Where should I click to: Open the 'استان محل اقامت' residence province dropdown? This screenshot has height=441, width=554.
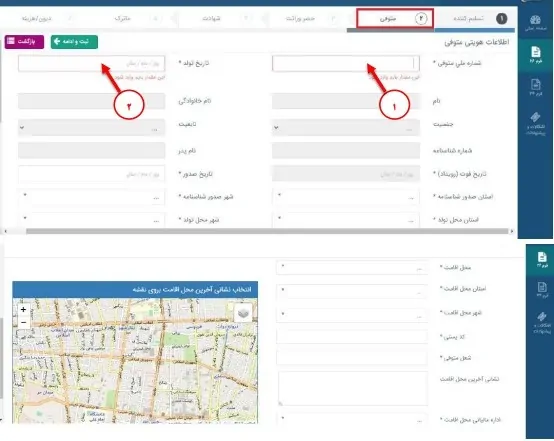click(x=352, y=292)
